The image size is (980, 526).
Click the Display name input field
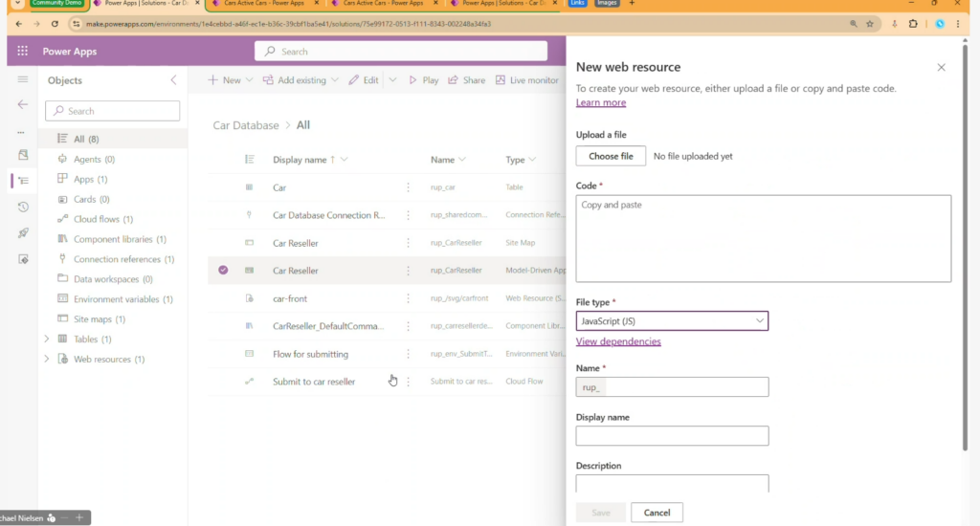pos(671,436)
